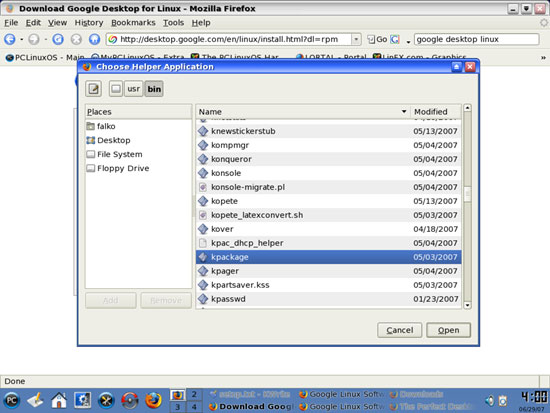Click the root filesystem drive path button
Viewport: 550px width, 413px height.
tap(116, 89)
